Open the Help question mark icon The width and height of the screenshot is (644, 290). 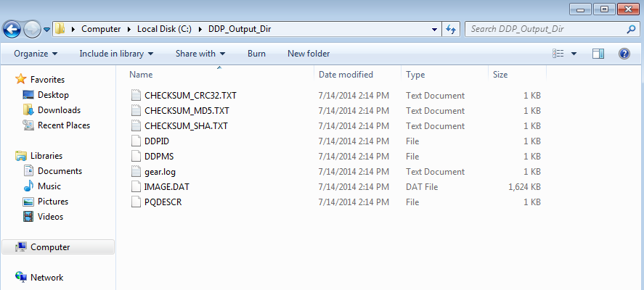624,54
